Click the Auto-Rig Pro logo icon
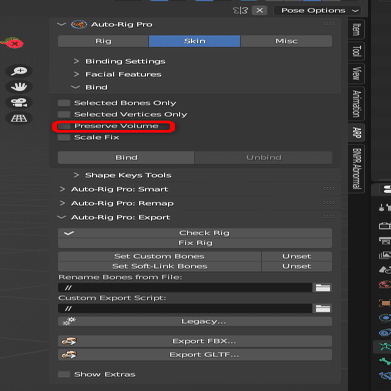The image size is (391, 391). 79,25
